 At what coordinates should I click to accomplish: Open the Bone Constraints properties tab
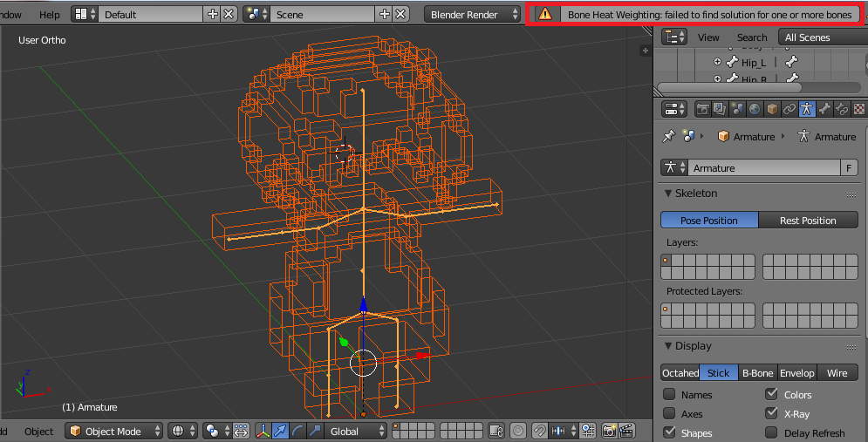tap(842, 109)
